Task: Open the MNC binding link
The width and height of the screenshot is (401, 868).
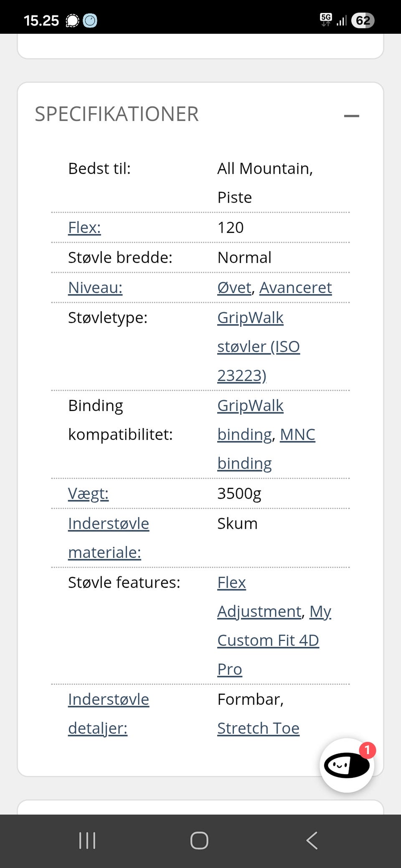Action: [297, 434]
